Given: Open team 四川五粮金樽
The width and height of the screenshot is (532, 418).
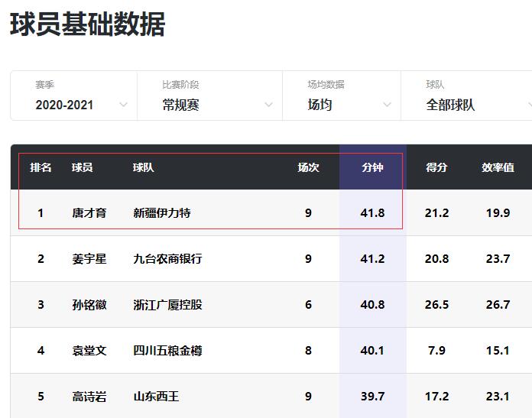Looking at the screenshot, I should pos(167,351).
